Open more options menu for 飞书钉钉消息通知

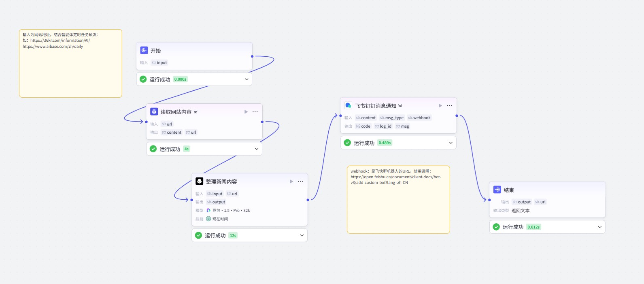(x=449, y=106)
